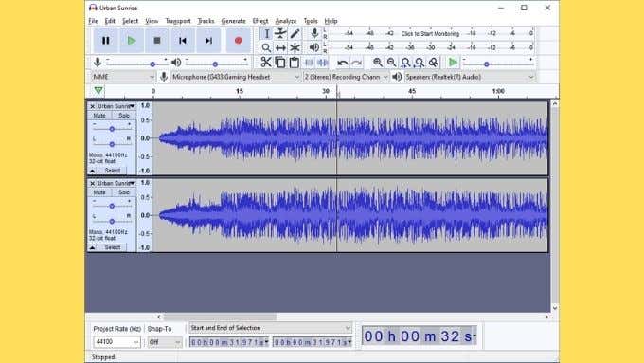Open the Microphone recording device dropdown
Image resolution: width=644 pixels, height=363 pixels.
(235, 77)
